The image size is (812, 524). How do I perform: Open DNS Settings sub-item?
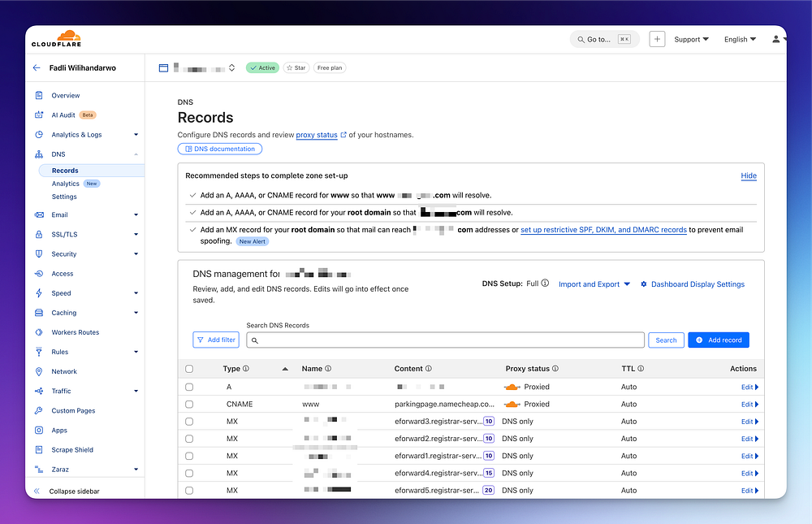(x=64, y=197)
